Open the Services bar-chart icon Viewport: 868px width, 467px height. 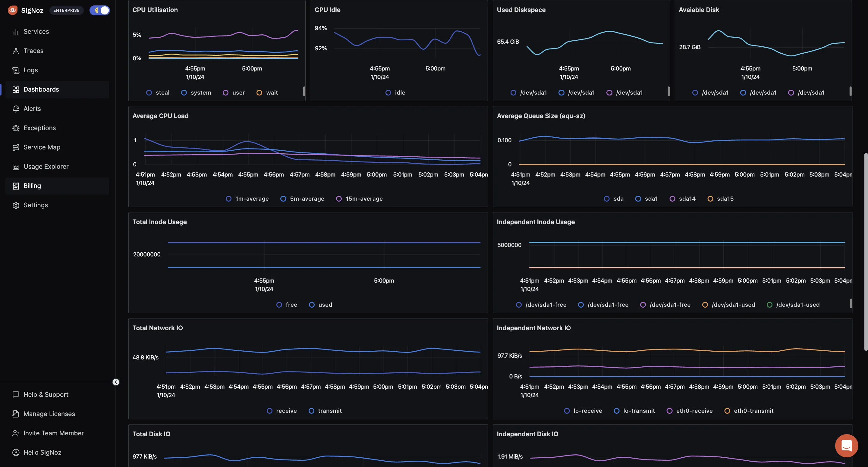click(x=15, y=32)
